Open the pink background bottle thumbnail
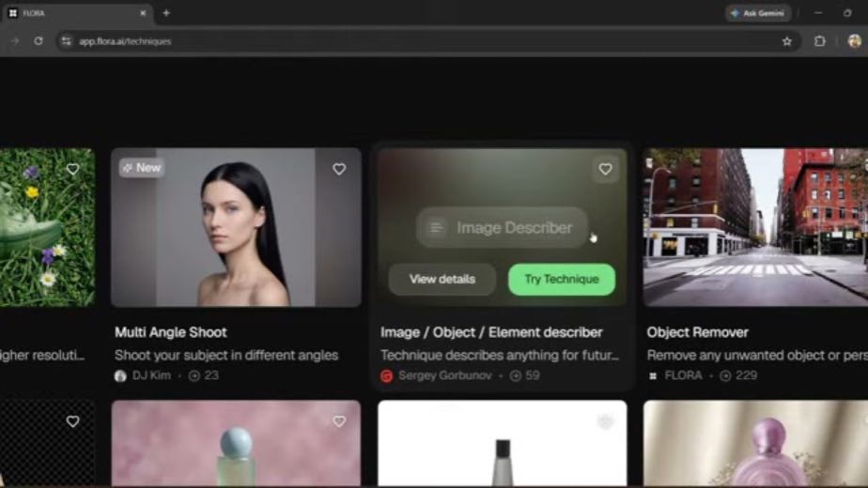 [x=236, y=443]
